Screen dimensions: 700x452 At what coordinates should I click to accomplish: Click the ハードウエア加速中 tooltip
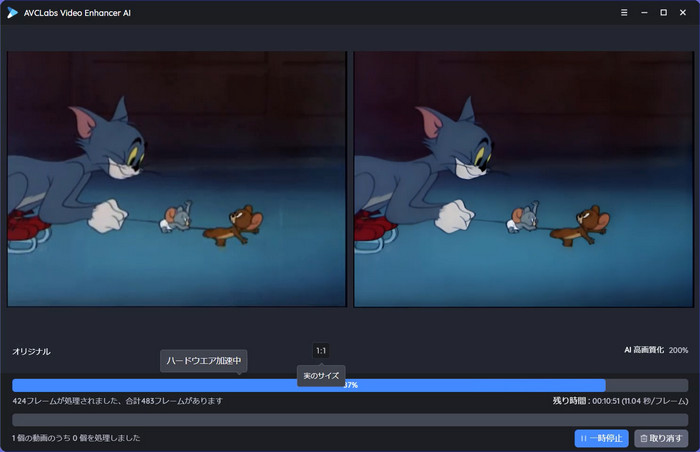[x=204, y=360]
